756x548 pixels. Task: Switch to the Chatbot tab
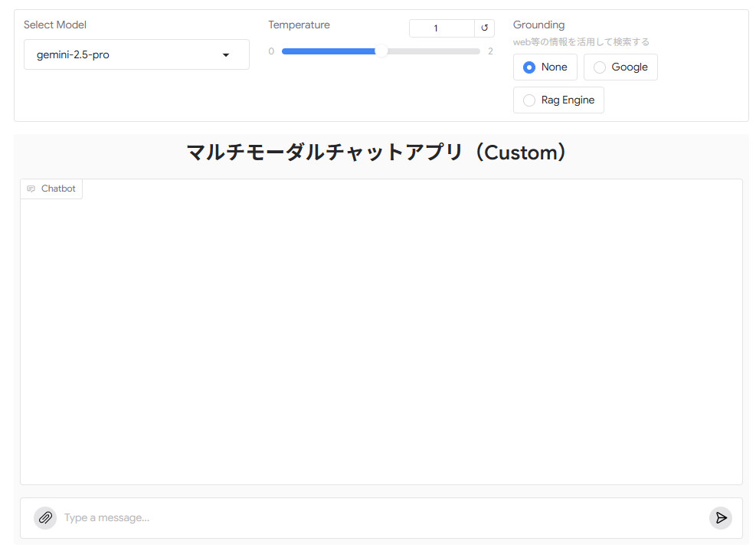51,189
